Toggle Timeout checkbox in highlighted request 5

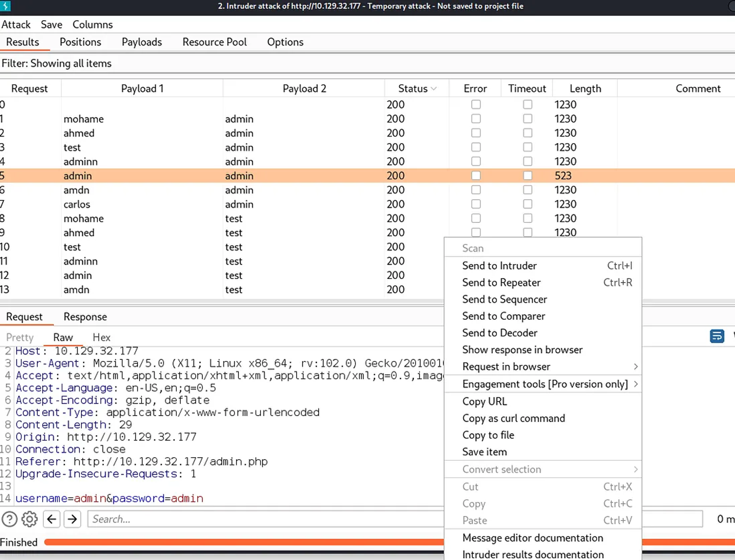coord(527,175)
